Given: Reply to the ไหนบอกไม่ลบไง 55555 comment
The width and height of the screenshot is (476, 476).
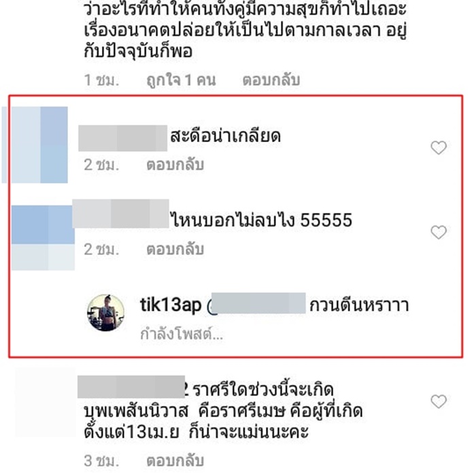Looking at the screenshot, I should click(175, 250).
